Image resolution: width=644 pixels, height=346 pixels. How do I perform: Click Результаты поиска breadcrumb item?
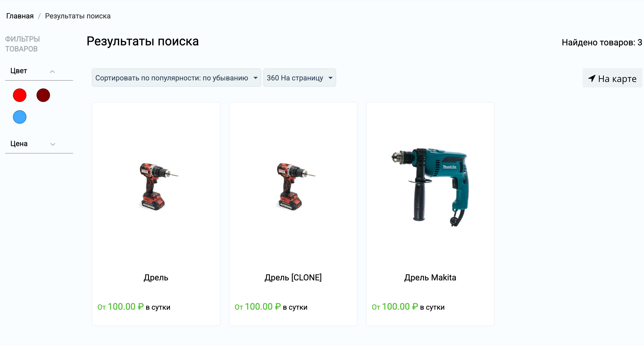[x=78, y=16]
